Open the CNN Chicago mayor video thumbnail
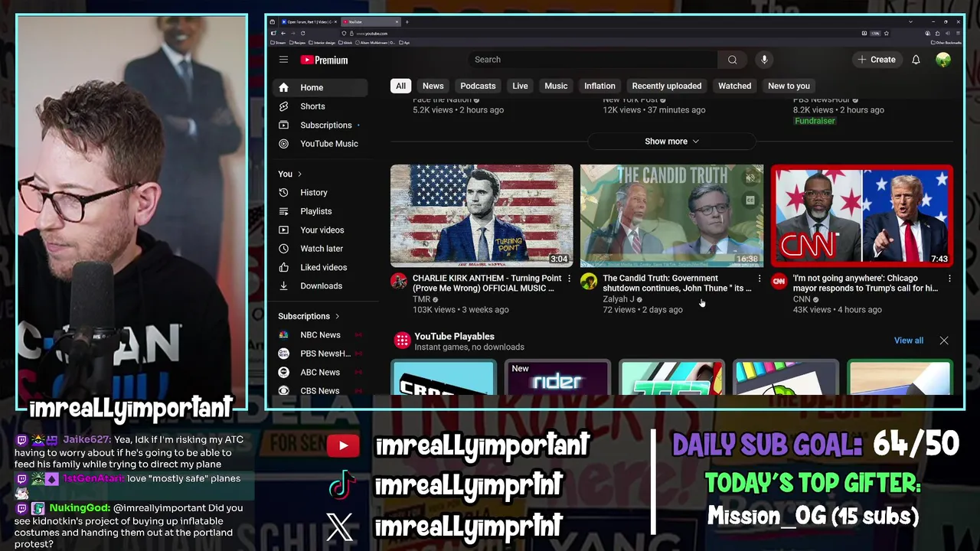Image resolution: width=980 pixels, height=551 pixels. [862, 215]
